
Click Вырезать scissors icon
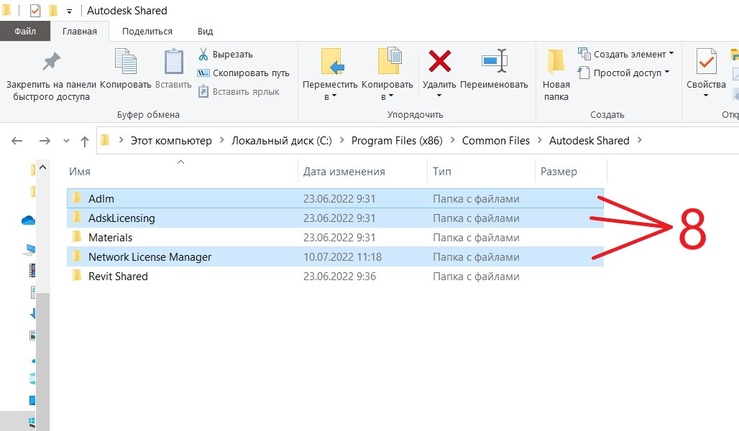coord(203,54)
